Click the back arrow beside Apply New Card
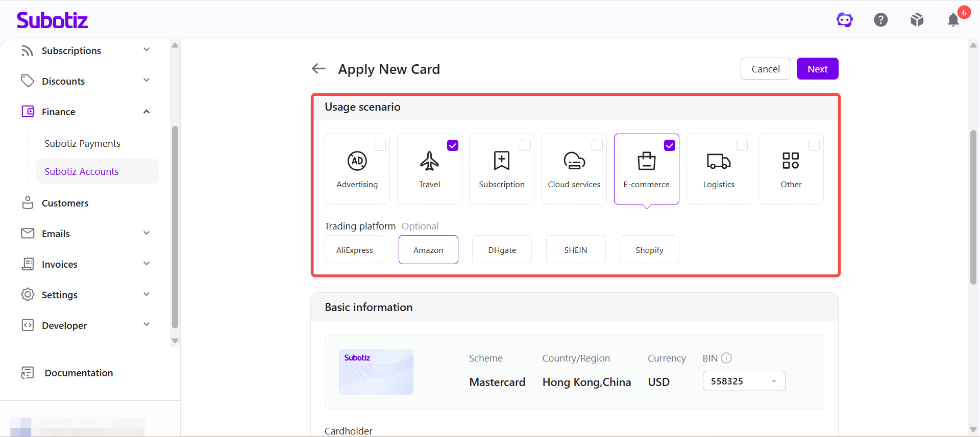 (x=318, y=68)
